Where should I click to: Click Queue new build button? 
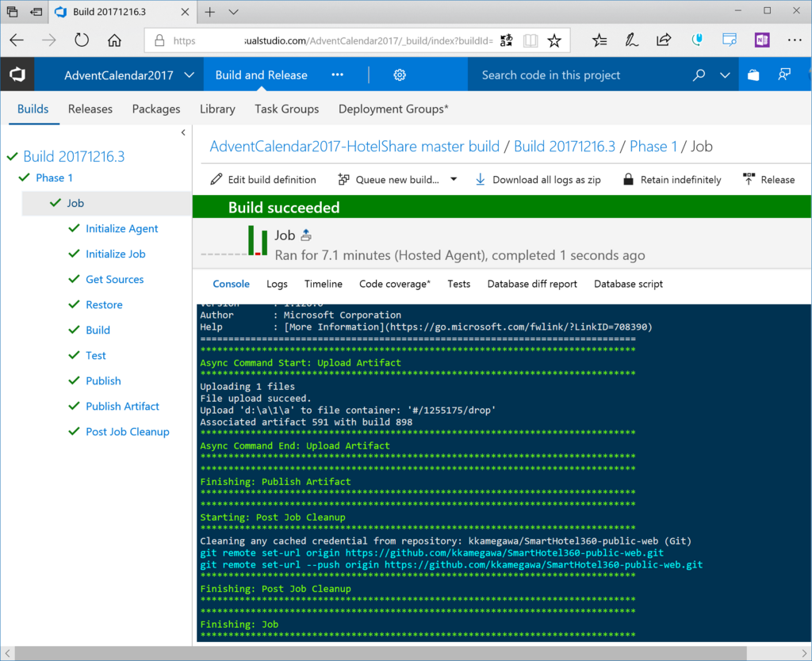click(389, 180)
